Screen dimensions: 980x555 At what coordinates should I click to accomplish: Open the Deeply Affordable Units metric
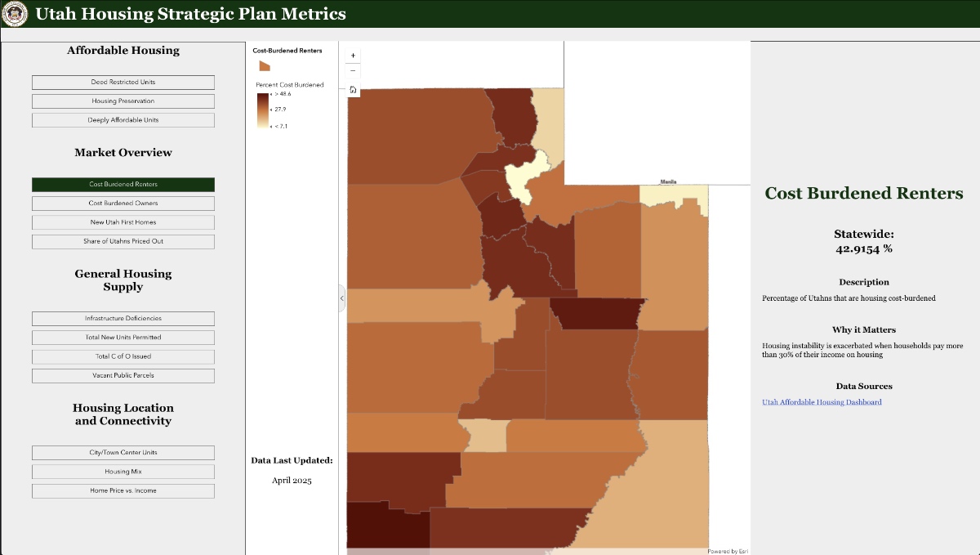point(122,119)
